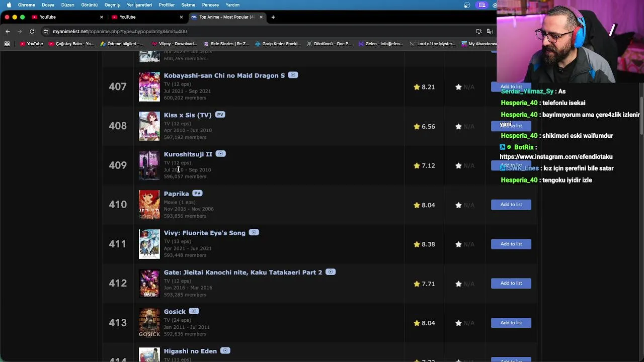Screen dimensions: 644x362
Task: Click watch icon beside Gate Part 2
Action: (x=330, y=271)
